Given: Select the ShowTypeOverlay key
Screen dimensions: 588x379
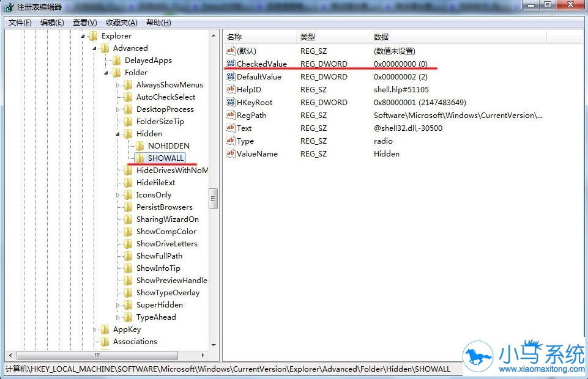Looking at the screenshot, I should (x=168, y=293).
